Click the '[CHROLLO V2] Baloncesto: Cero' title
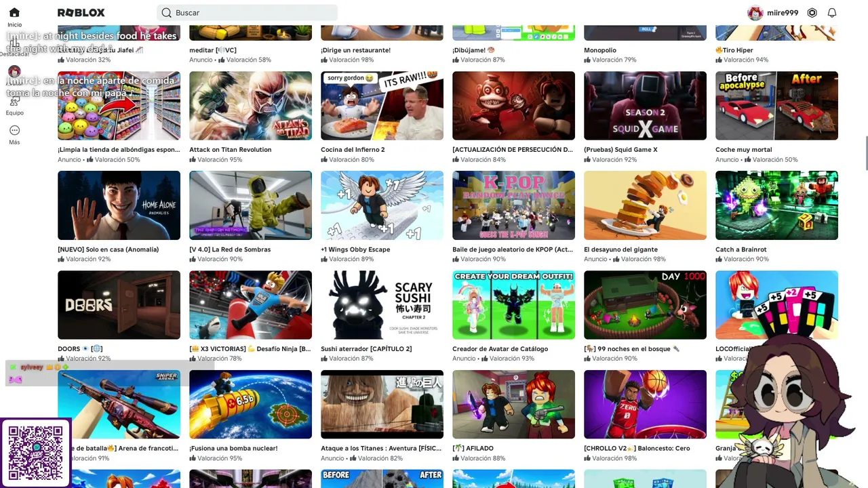The height and width of the screenshot is (488, 868). [637, 449]
